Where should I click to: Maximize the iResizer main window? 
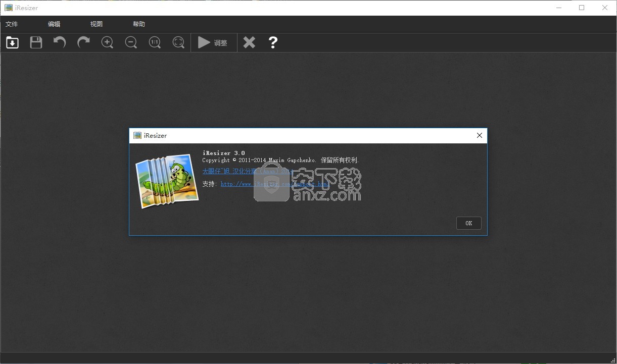(582, 8)
